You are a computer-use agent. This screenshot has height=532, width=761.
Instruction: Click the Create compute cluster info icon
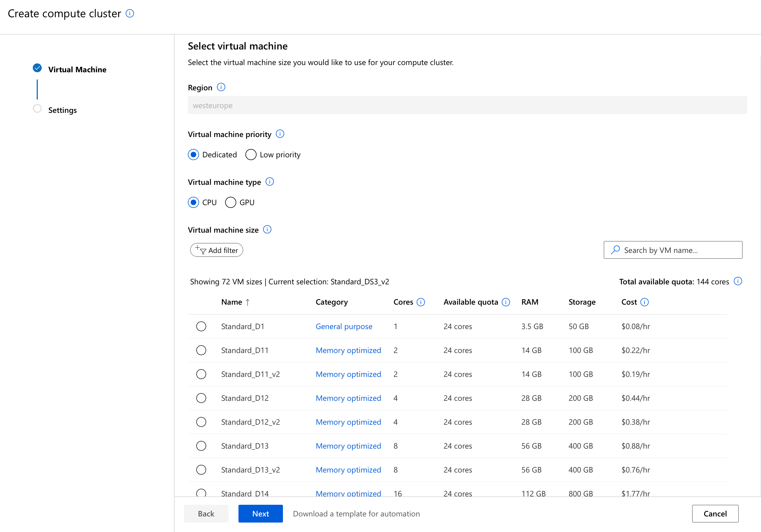[130, 13]
